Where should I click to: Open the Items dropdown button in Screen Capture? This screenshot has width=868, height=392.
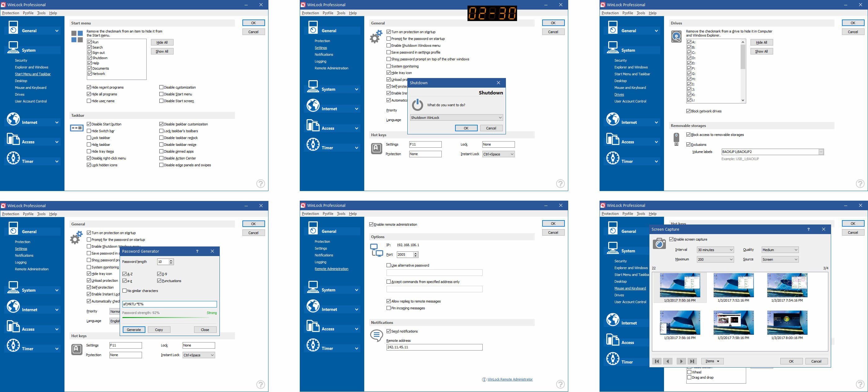[x=712, y=361]
